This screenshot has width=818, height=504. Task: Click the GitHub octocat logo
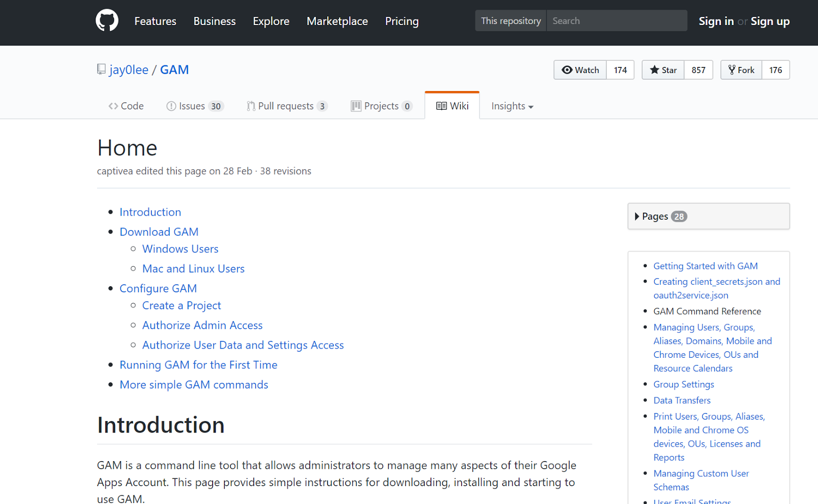tap(107, 20)
